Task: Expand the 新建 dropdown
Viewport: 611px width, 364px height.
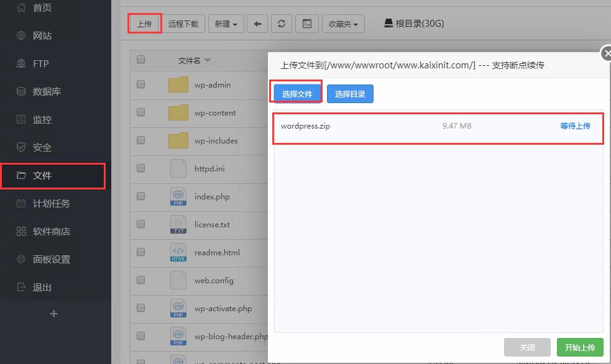Action: pyautogui.click(x=226, y=24)
